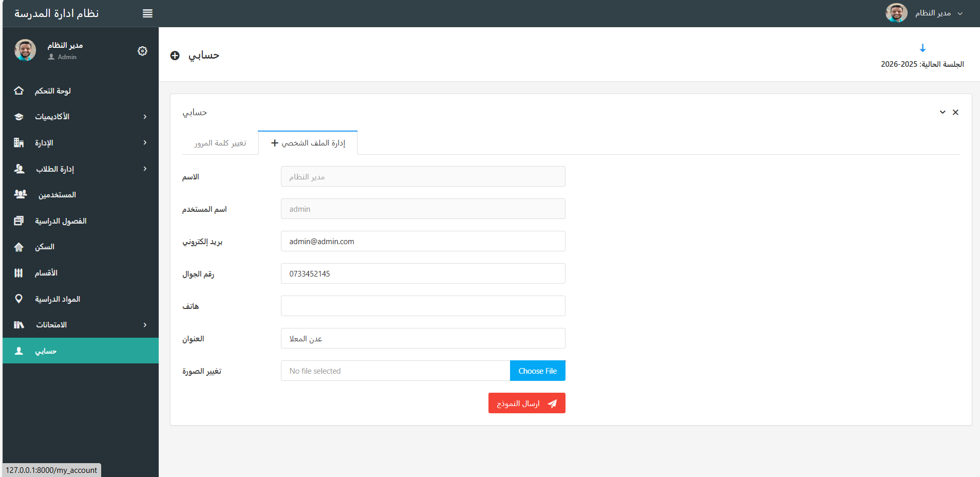The image size is (980, 477).
Task: Open لوحة التحكم menu item
Action: click(81, 91)
